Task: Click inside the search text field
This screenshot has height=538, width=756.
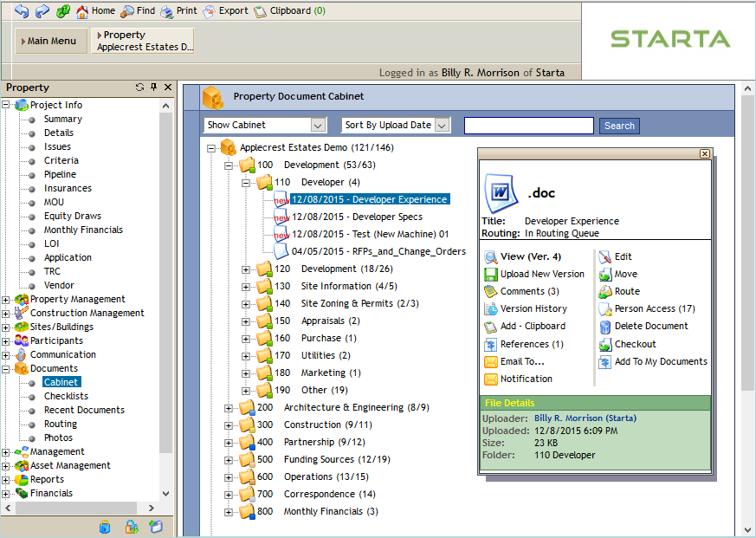Action: point(528,125)
